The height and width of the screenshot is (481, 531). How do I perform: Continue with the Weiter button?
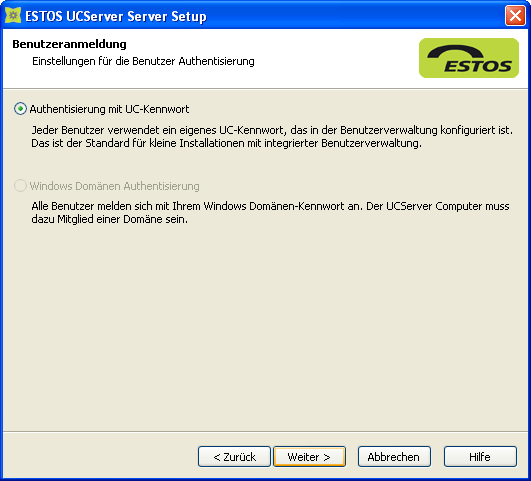[x=309, y=457]
